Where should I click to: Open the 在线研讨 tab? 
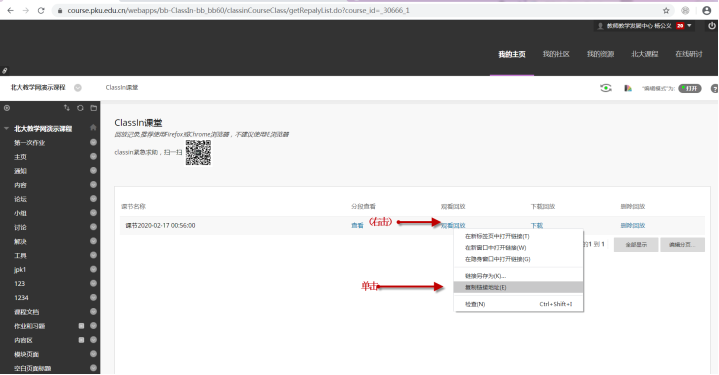689,54
